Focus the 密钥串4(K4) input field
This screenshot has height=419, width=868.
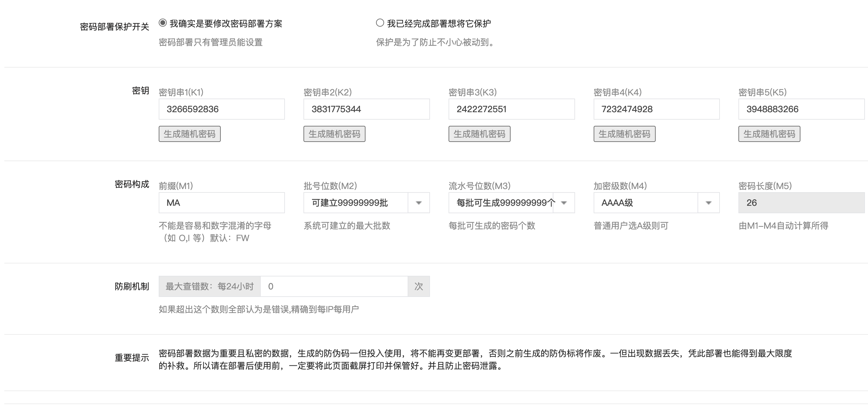click(656, 109)
